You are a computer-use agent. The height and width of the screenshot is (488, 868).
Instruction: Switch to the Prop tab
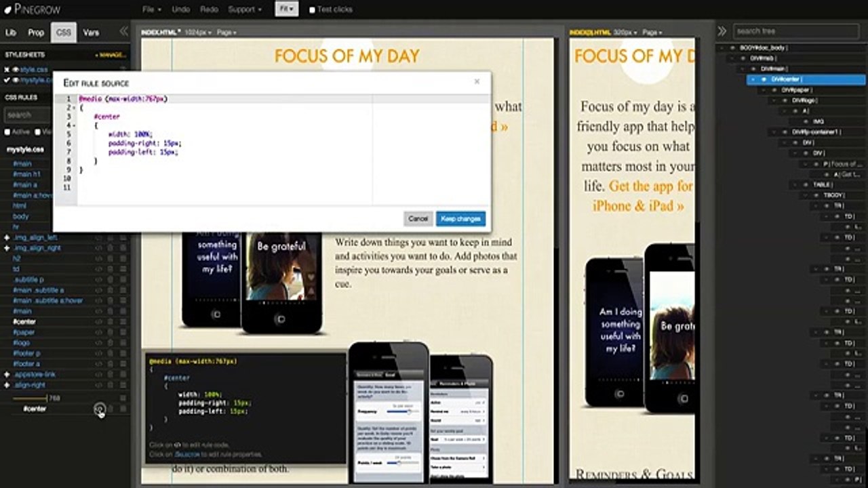pos(36,32)
